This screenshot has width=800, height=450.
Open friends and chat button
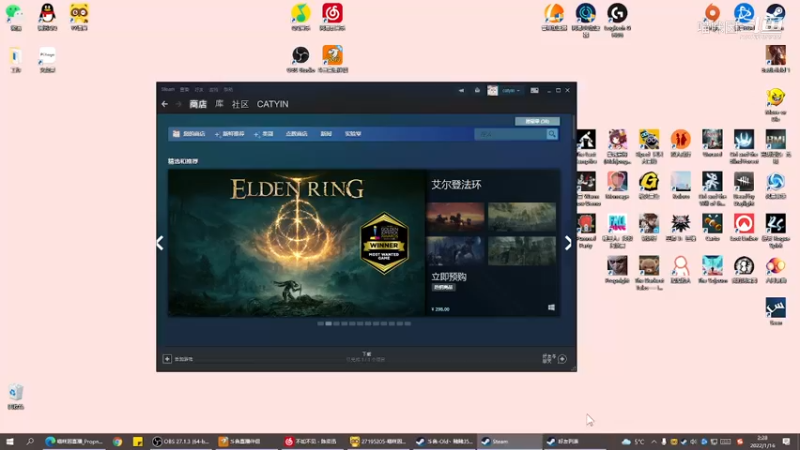tap(555, 359)
